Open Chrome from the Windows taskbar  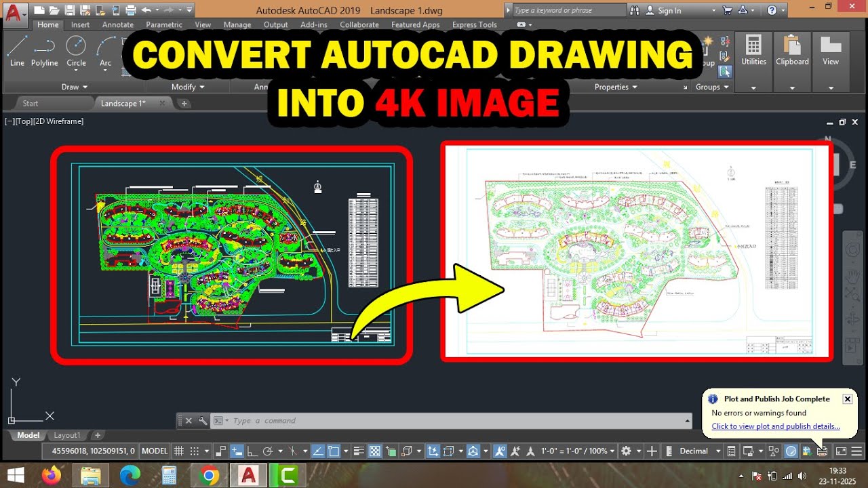pos(210,476)
